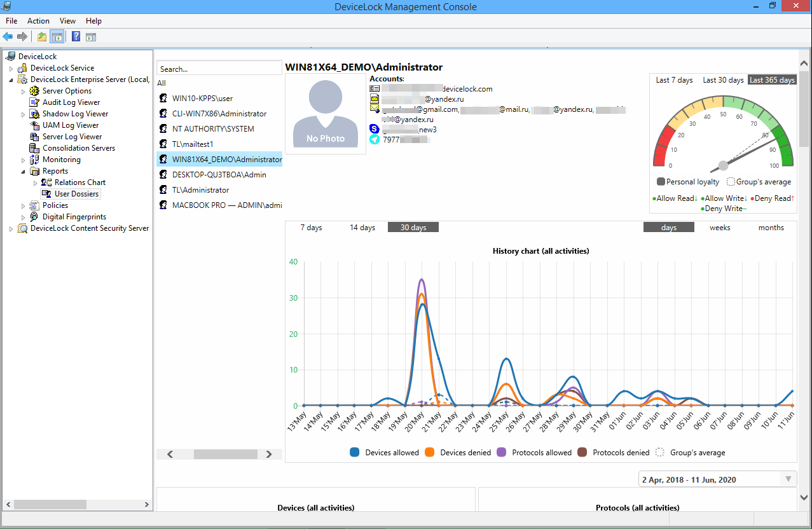Click the blue help question-mark toolbar icon

76,37
